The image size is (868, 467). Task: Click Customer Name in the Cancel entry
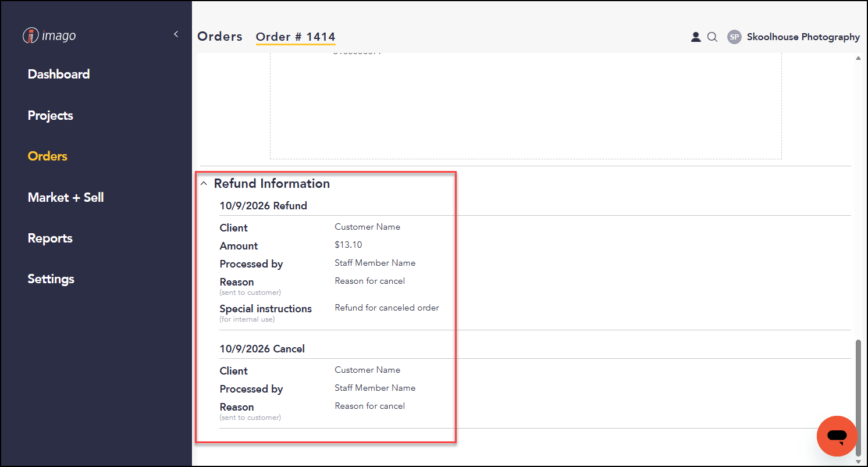click(x=368, y=370)
